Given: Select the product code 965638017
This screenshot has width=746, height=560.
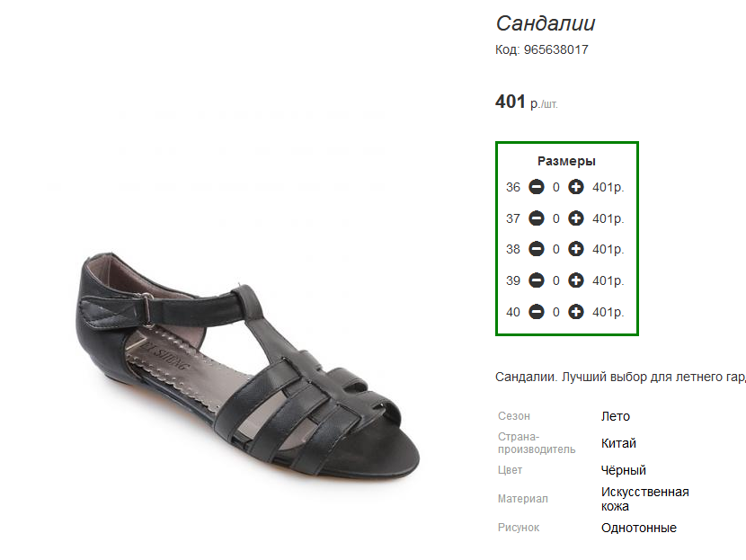Looking at the screenshot, I should (555, 49).
